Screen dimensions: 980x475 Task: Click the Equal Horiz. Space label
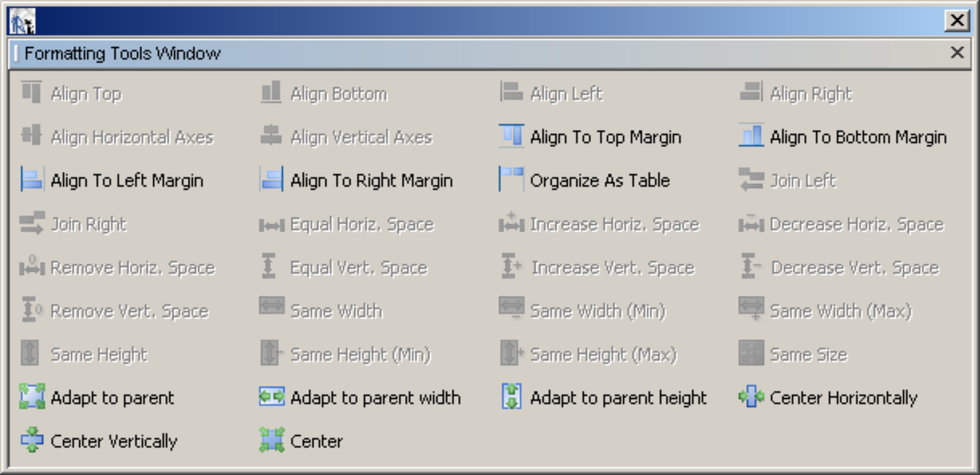(362, 224)
